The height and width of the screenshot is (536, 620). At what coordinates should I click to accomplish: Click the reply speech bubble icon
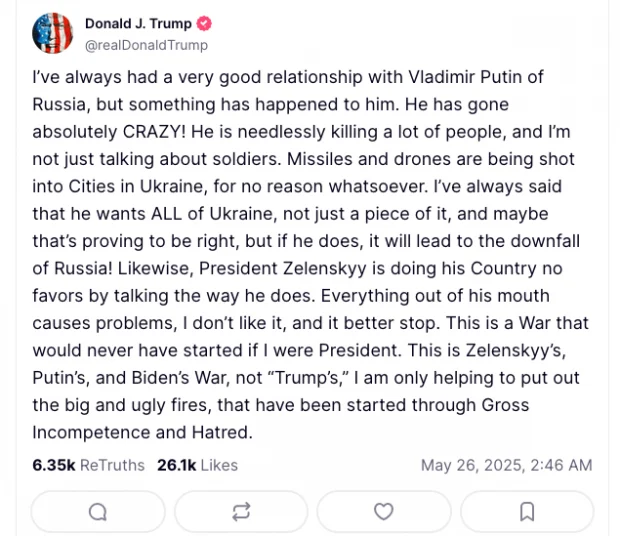click(98, 512)
